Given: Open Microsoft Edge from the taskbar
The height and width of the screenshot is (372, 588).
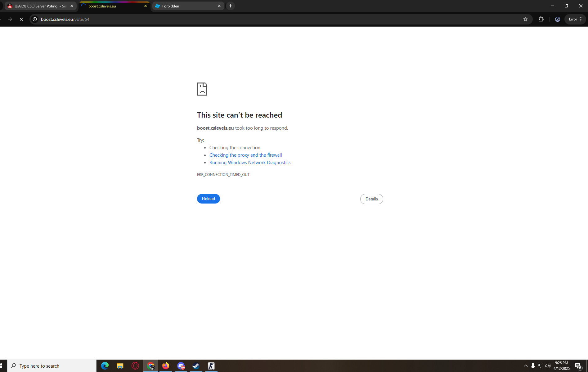Looking at the screenshot, I should (105, 366).
